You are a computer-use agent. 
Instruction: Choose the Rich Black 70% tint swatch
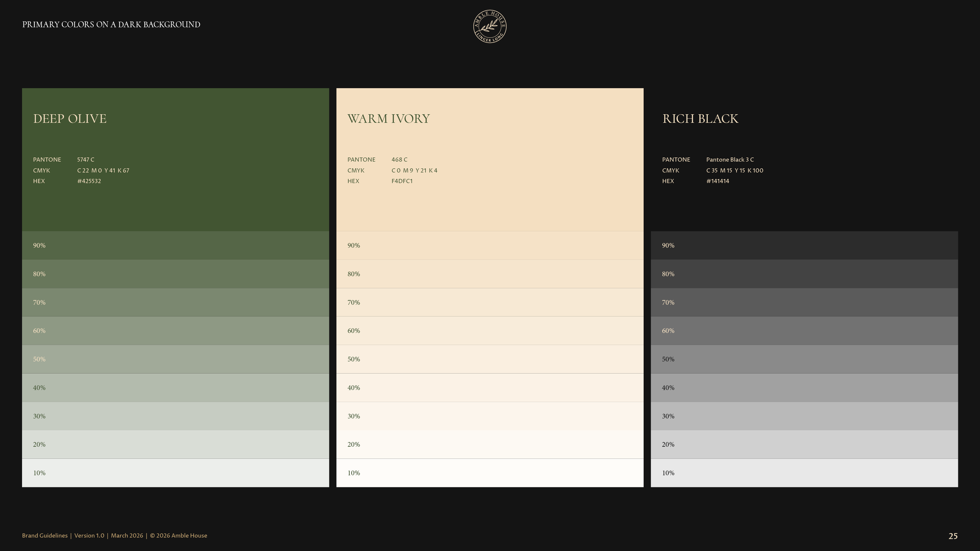click(x=804, y=302)
